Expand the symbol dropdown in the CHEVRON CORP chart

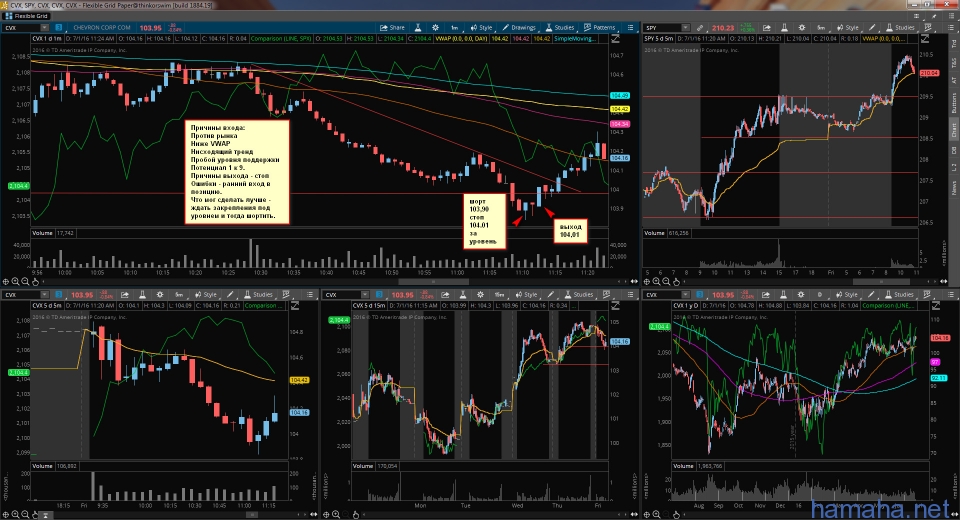pos(44,28)
